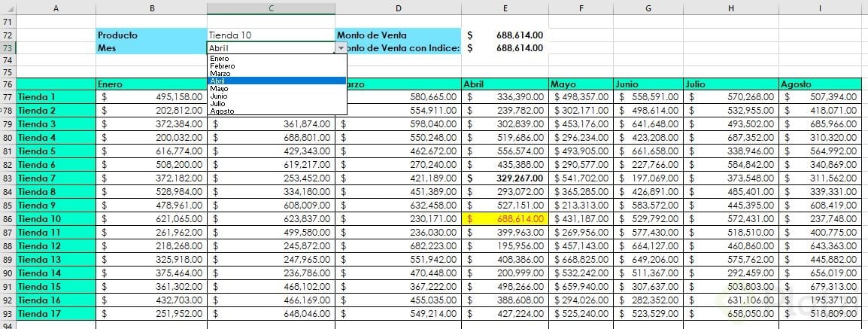The height and width of the screenshot is (329, 868).
Task: Select row 93 header
Action: coord(8,313)
